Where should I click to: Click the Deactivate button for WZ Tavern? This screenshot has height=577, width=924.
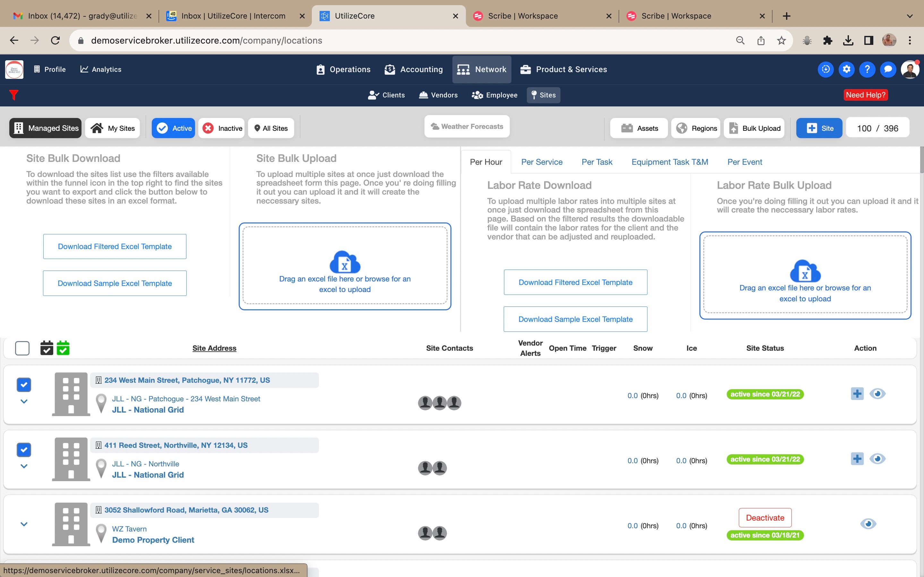[765, 518]
